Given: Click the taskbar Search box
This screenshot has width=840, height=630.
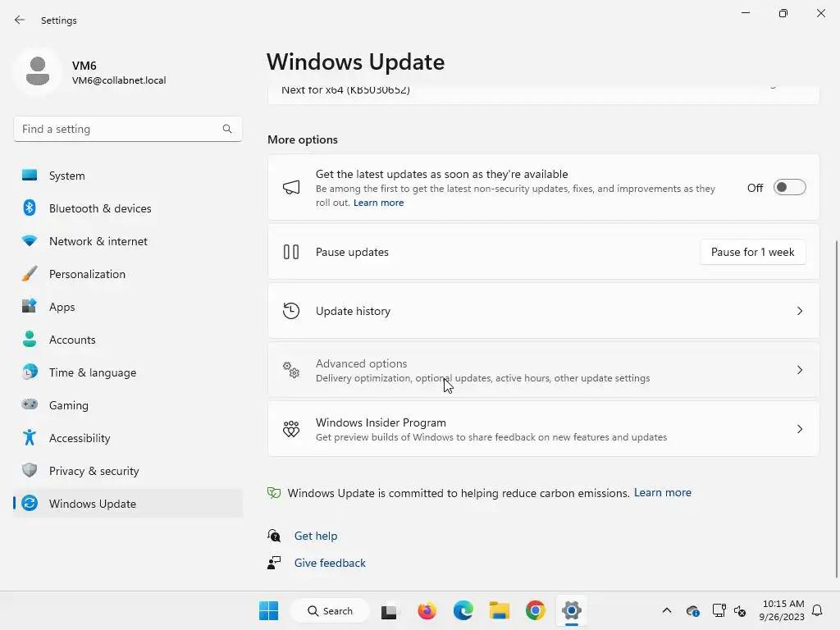Looking at the screenshot, I should pyautogui.click(x=330, y=610).
